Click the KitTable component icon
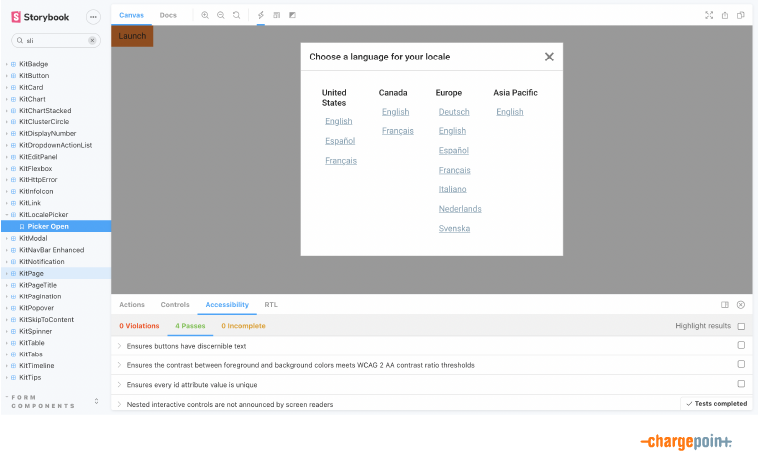The image size is (759, 472). [14, 343]
